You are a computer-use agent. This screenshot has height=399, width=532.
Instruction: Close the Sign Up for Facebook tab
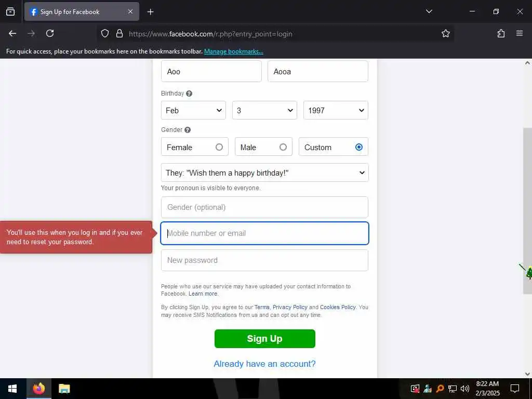(x=130, y=11)
